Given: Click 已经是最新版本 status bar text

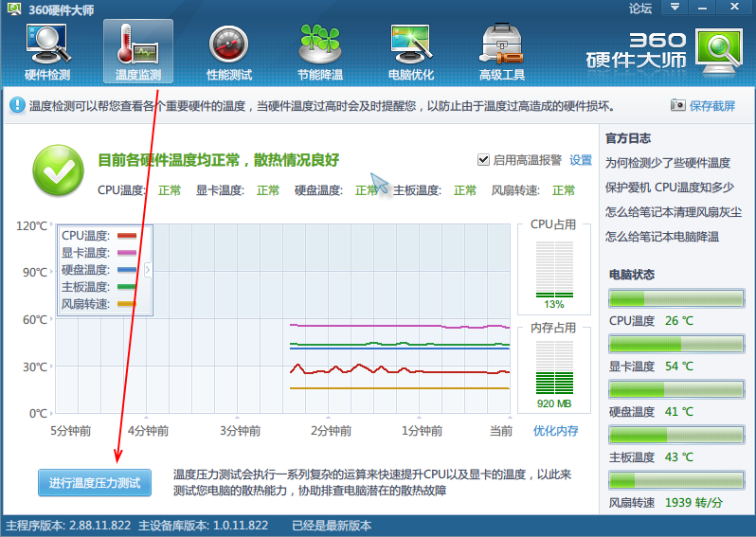Looking at the screenshot, I should (332, 526).
